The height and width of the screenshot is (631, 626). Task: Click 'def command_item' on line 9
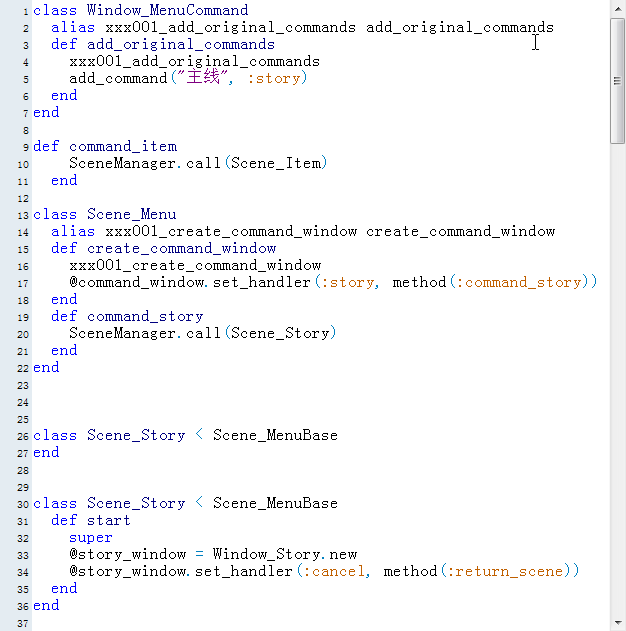point(105,146)
